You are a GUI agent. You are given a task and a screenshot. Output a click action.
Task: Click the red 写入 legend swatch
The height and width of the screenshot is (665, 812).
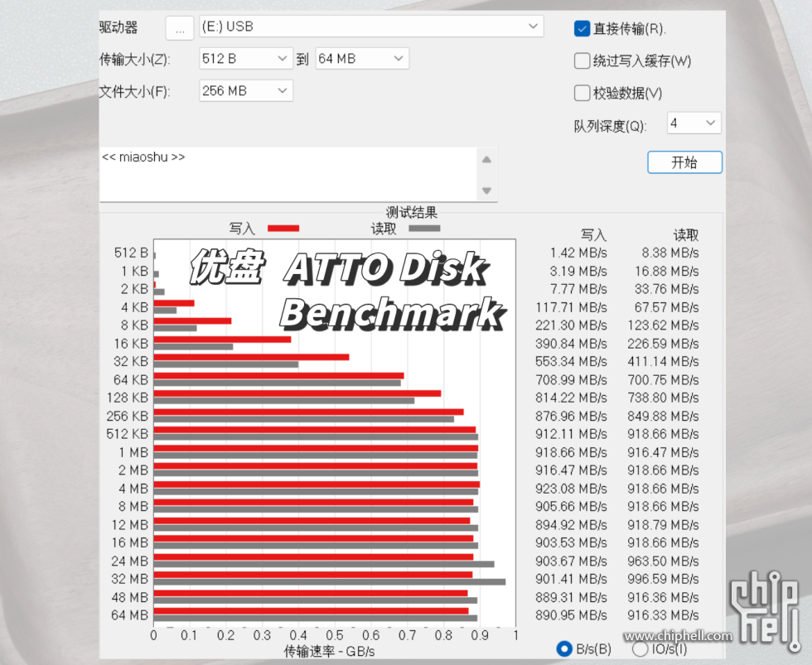point(283,229)
